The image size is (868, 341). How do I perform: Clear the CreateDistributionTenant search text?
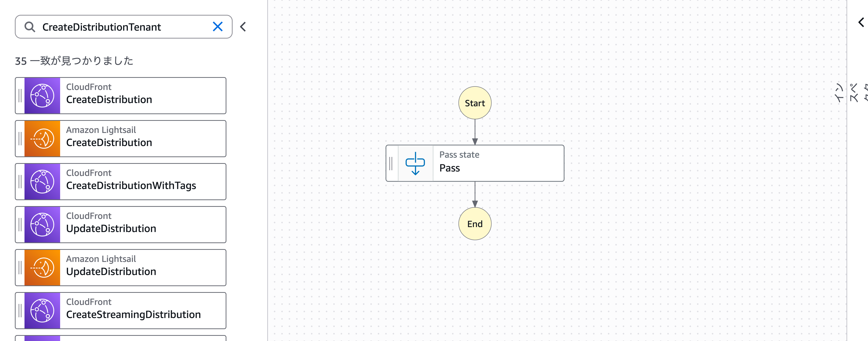[x=218, y=27]
